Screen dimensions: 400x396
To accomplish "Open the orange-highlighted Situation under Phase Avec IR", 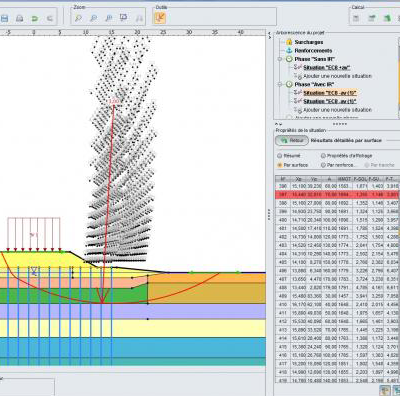I will coord(330,93).
